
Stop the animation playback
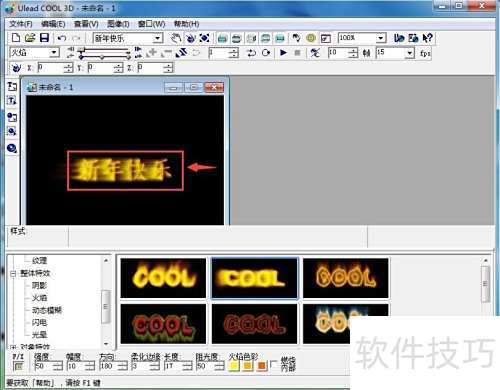pos(298,53)
